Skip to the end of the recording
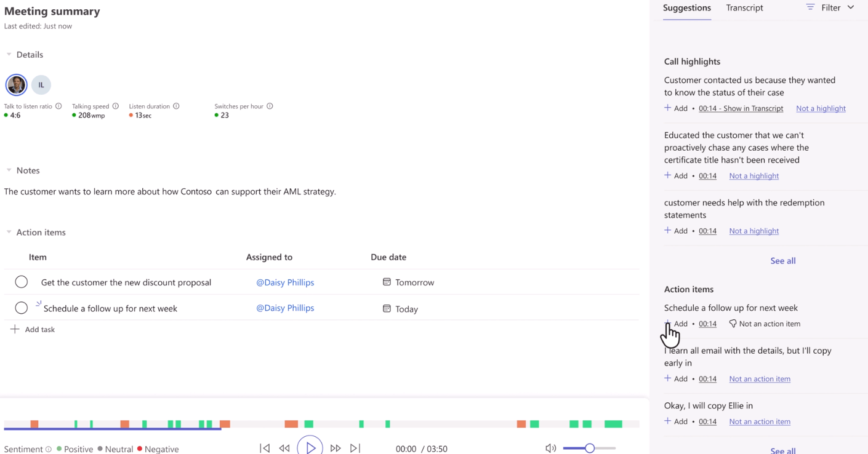This screenshot has width=868, height=454. [x=355, y=448]
